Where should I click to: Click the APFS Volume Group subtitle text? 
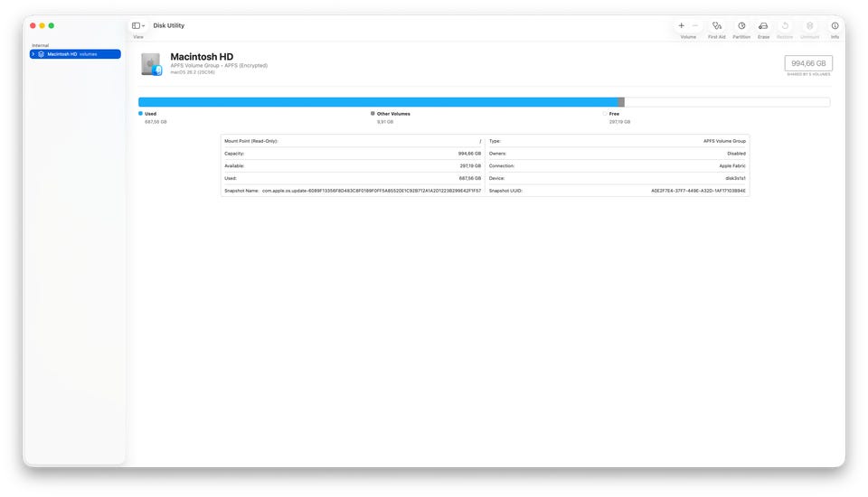[219, 65]
